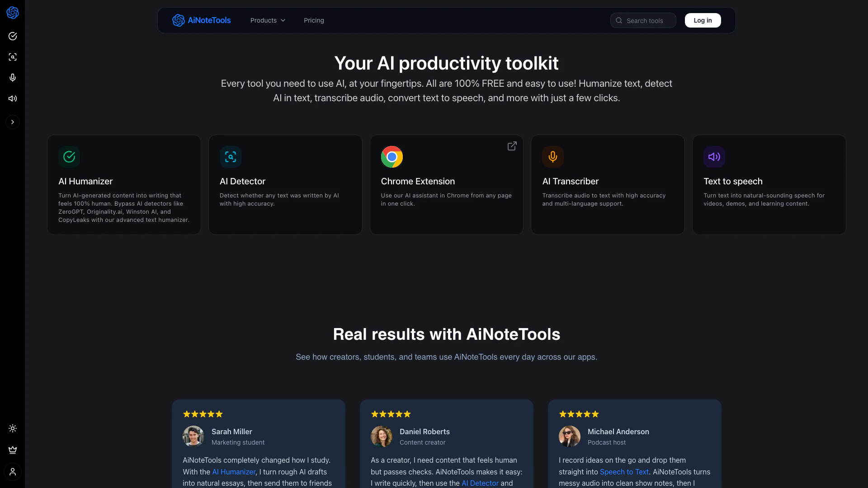
Task: Click the Chrome Extension external link icon
Action: pos(512,146)
